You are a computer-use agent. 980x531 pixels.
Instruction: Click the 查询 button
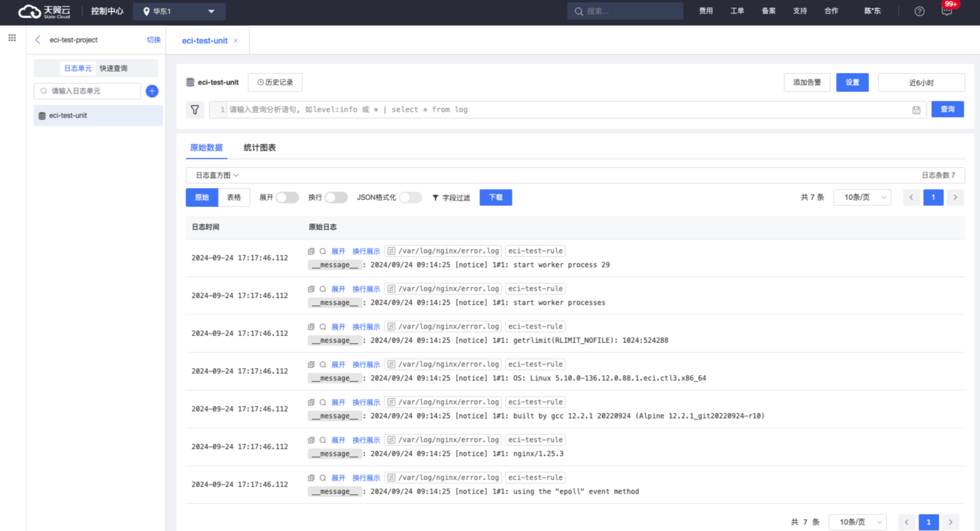tap(947, 109)
